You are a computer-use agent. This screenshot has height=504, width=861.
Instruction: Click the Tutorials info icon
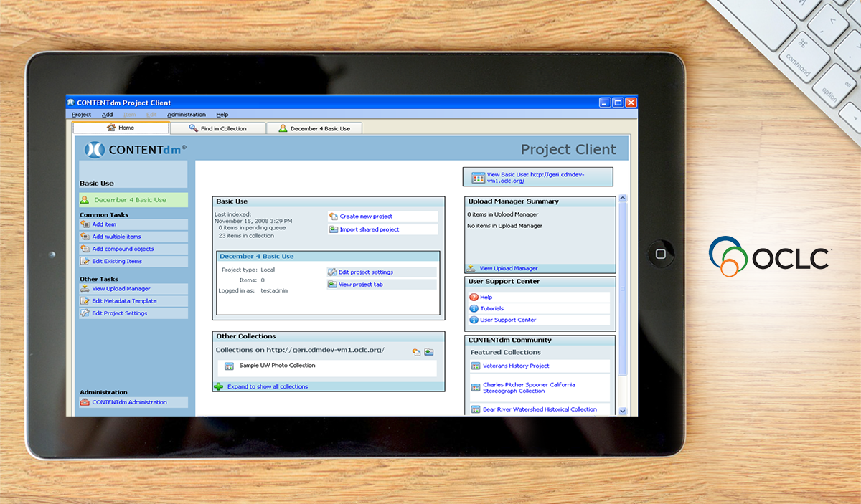coord(474,308)
